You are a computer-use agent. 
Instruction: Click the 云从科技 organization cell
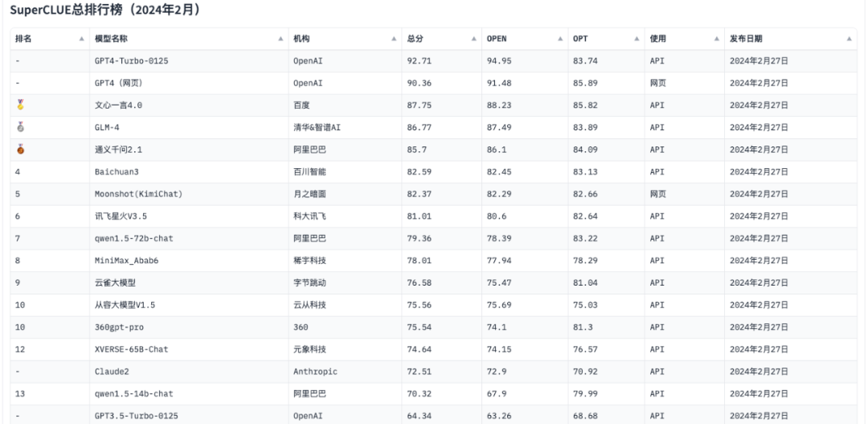tap(346, 305)
